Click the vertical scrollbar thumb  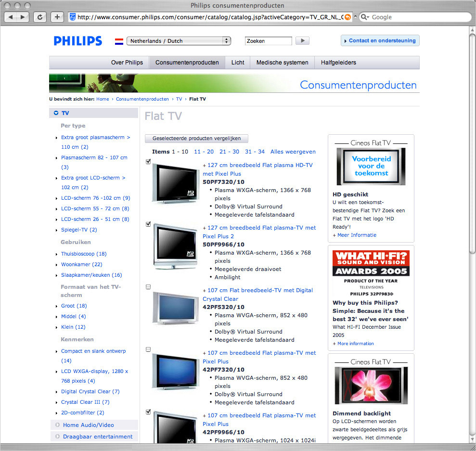pos(472,142)
